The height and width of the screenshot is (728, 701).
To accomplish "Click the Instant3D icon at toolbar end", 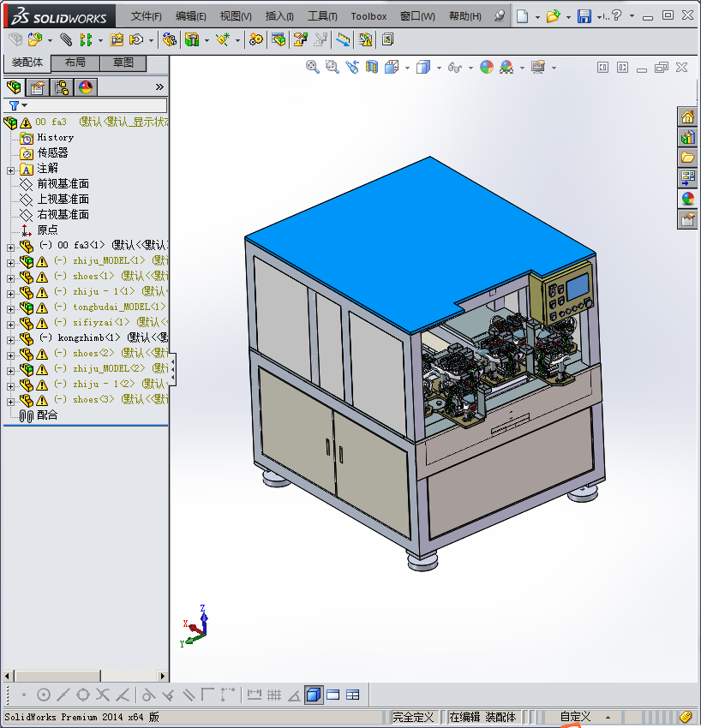I will point(387,40).
